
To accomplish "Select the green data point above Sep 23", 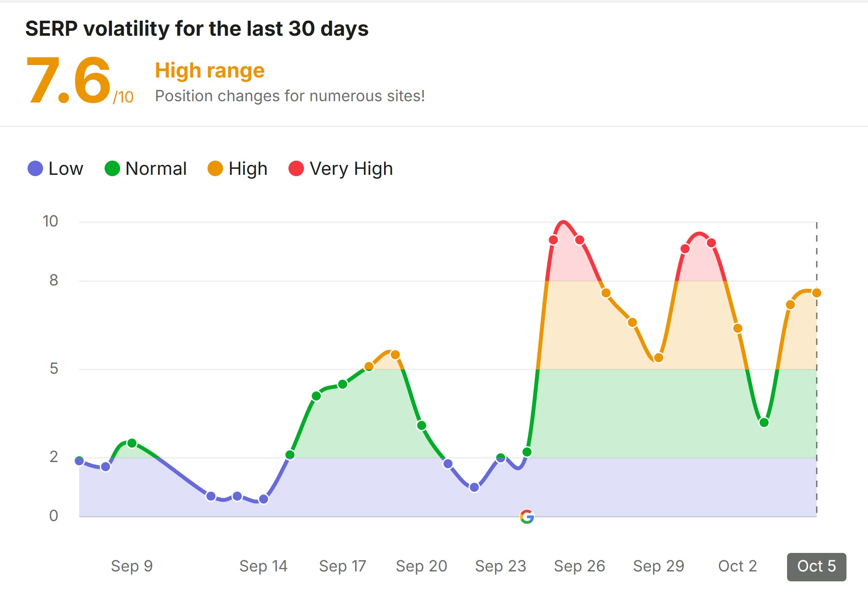I will [500, 458].
